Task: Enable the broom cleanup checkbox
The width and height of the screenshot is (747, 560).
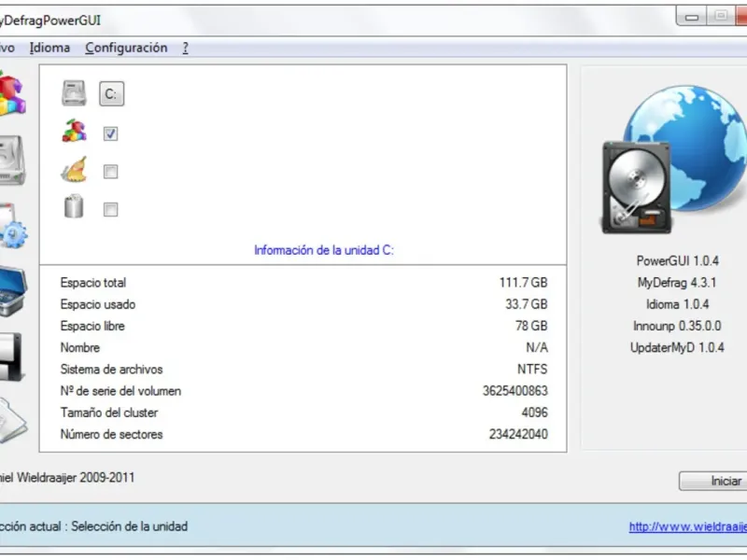Action: click(x=110, y=172)
